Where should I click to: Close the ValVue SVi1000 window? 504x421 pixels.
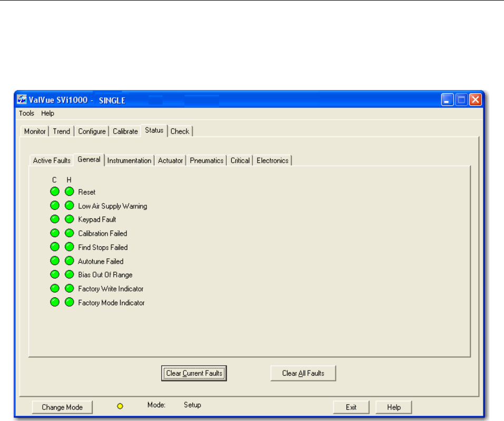tap(476, 99)
